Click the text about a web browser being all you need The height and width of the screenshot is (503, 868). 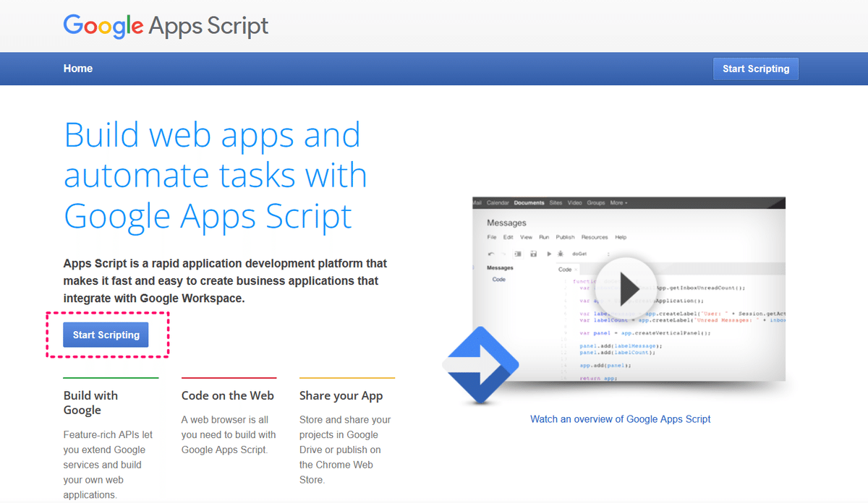(229, 434)
